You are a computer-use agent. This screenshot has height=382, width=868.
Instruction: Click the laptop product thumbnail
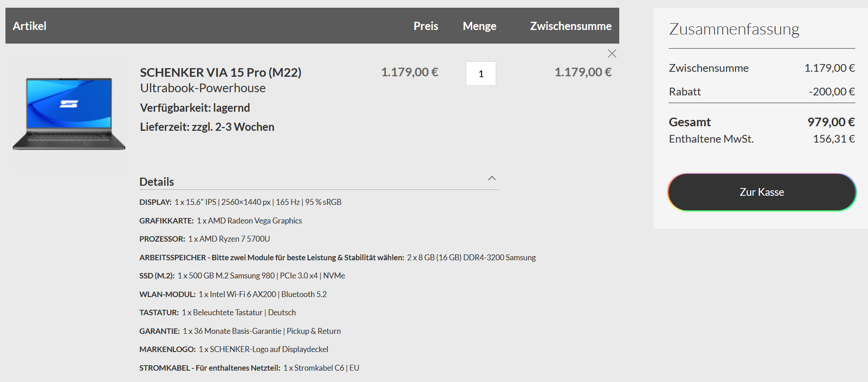pos(69,114)
